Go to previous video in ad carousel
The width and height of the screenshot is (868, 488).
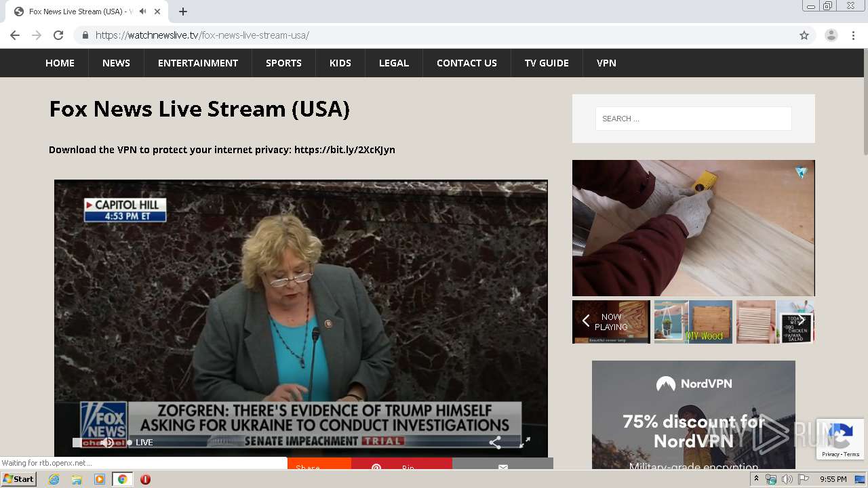point(586,321)
